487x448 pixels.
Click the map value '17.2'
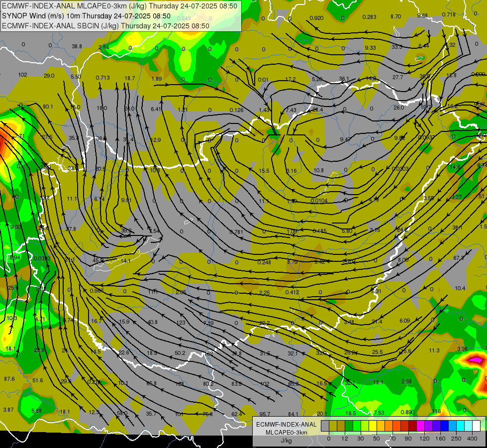tap(291, 79)
